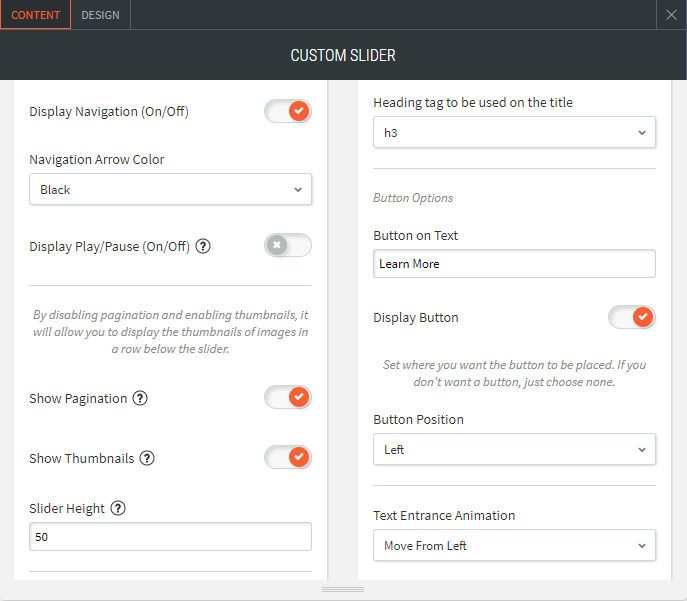
Task: Disable the Show Thumbnails switch
Action: pos(288,458)
